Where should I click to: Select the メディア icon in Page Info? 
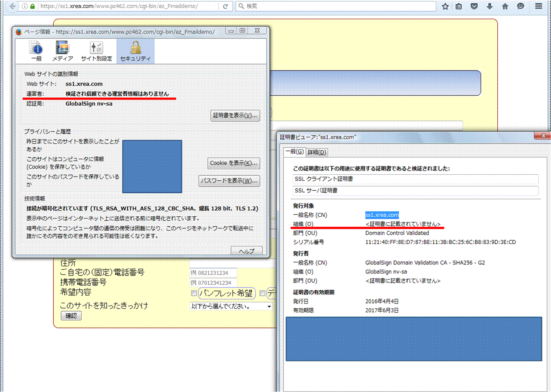pos(63,52)
